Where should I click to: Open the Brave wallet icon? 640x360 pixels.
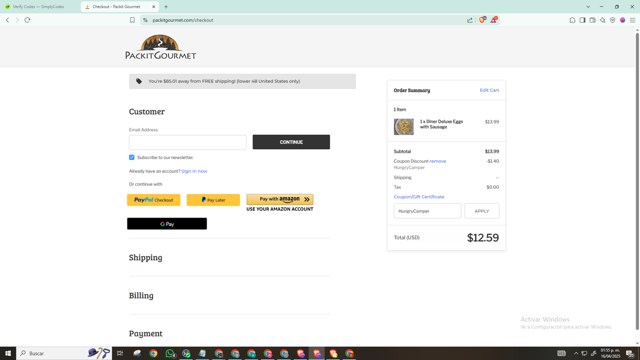click(x=592, y=20)
